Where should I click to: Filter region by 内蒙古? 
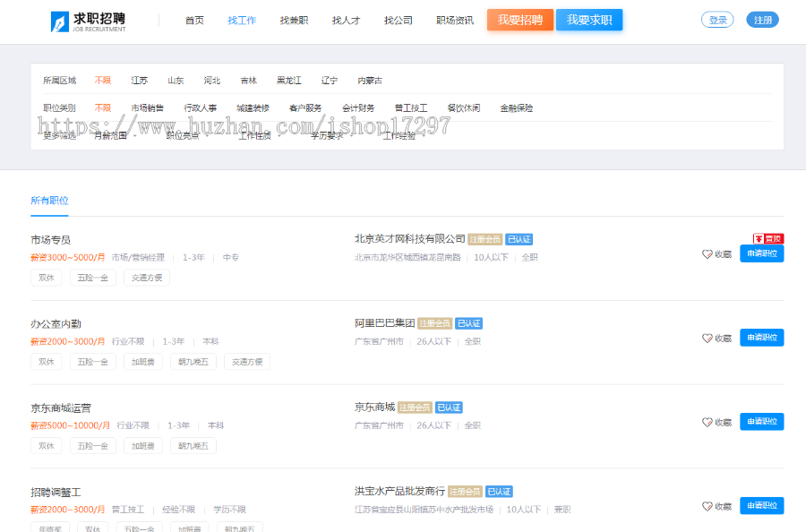pos(370,81)
